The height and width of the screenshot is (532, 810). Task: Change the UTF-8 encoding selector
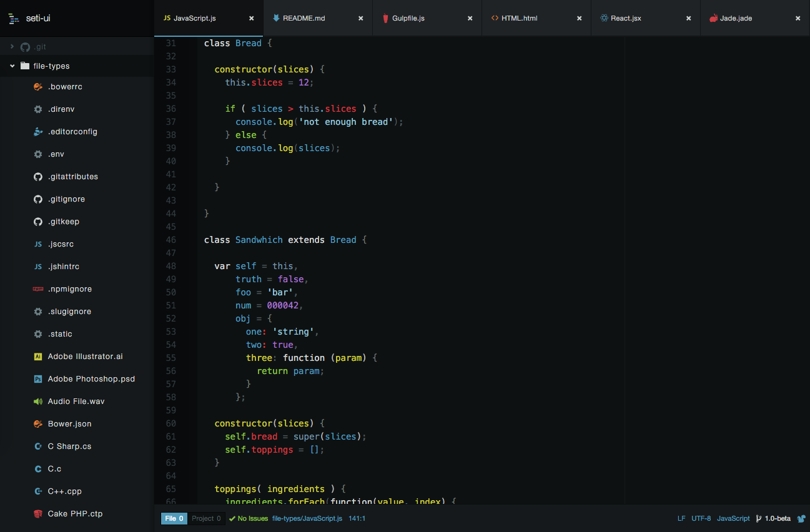(x=701, y=518)
